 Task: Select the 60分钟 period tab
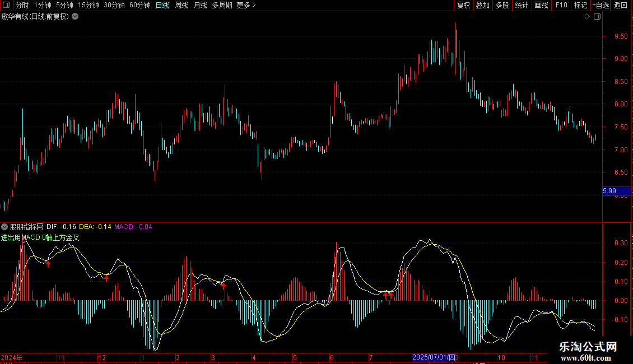pos(139,6)
